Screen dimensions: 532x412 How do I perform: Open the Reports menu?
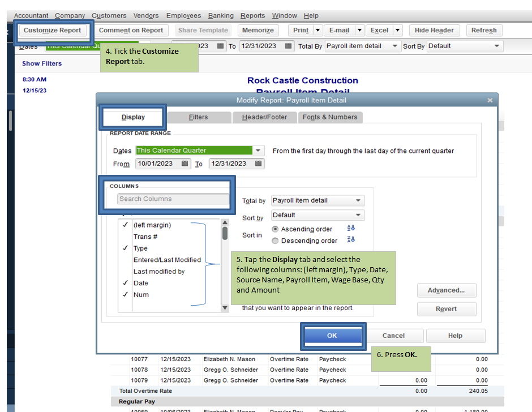[x=253, y=16]
